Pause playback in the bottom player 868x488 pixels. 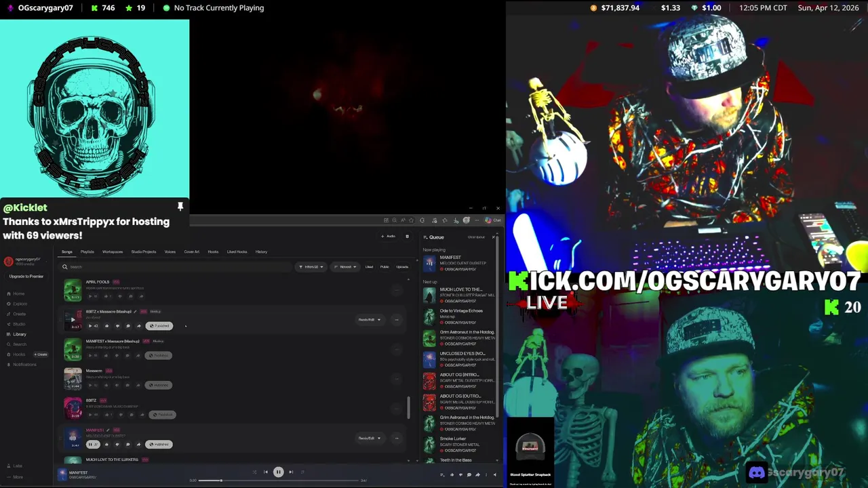pyautogui.click(x=278, y=472)
